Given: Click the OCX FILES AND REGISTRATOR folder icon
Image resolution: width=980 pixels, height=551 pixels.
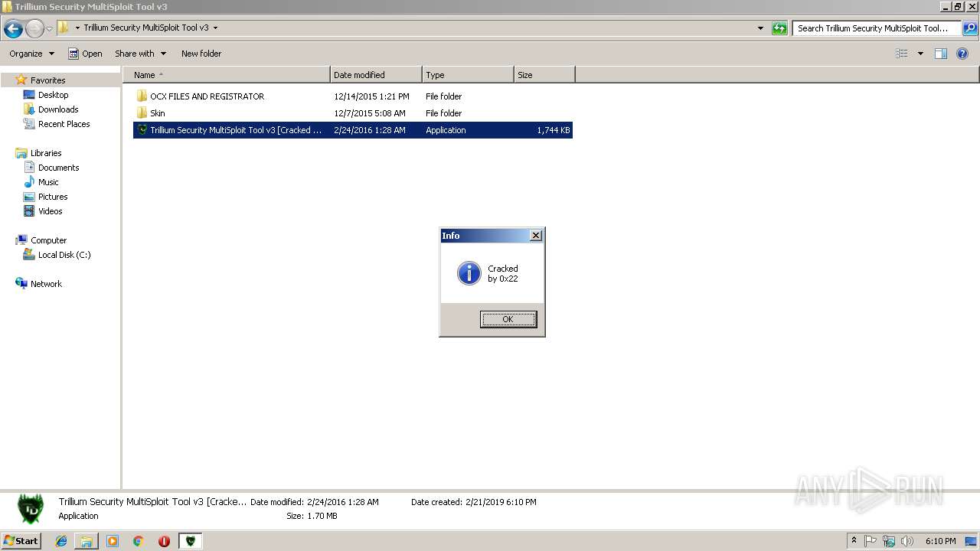Looking at the screenshot, I should [142, 96].
